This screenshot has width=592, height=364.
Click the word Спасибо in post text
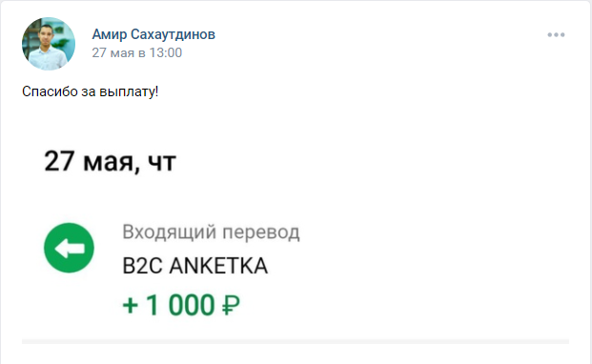click(50, 91)
